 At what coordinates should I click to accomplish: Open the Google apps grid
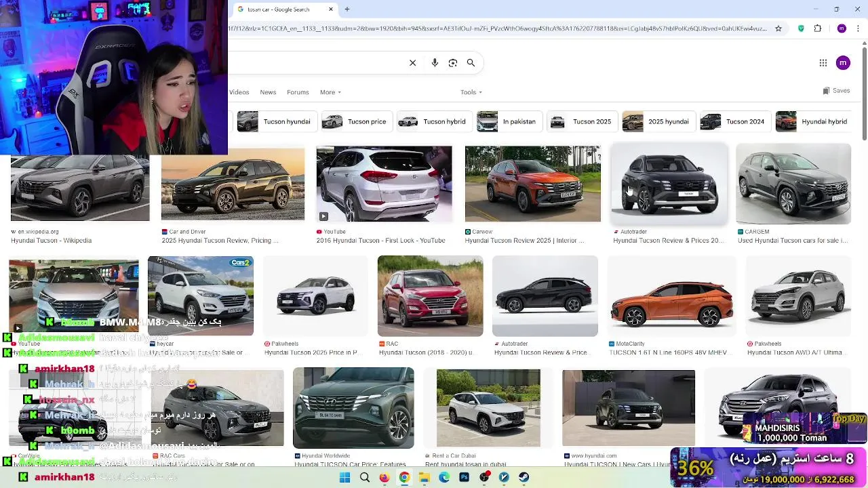pos(823,63)
